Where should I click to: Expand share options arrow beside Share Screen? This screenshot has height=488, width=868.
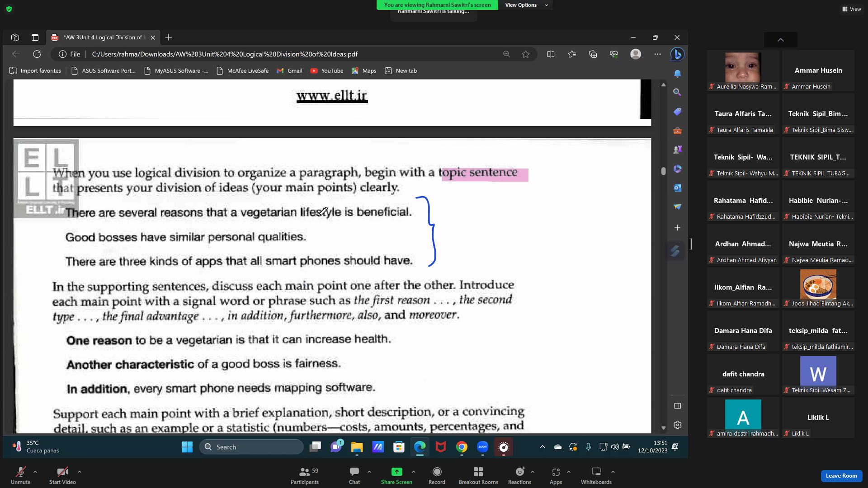click(414, 472)
